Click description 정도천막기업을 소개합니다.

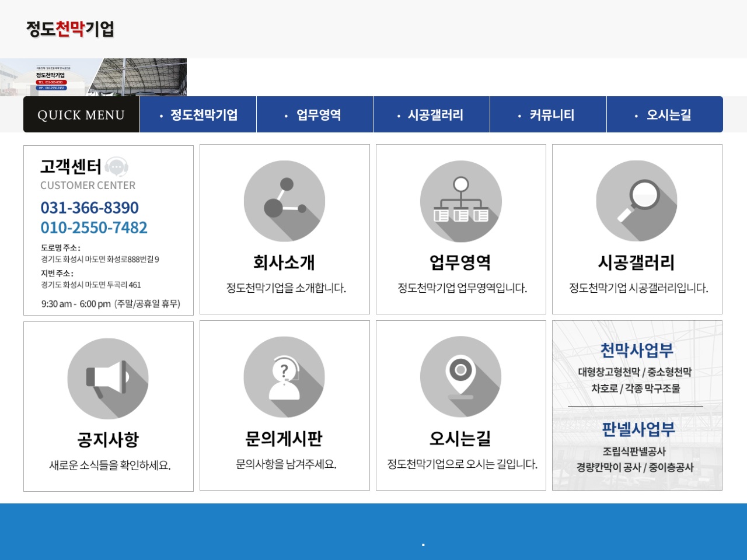[x=286, y=288]
